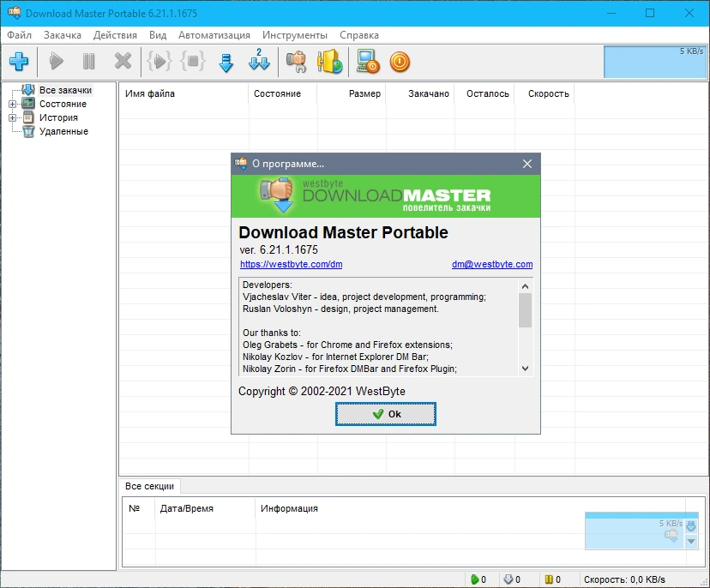Sort by Закачано column header
Image resolution: width=710 pixels, height=588 pixels.
tap(420, 93)
